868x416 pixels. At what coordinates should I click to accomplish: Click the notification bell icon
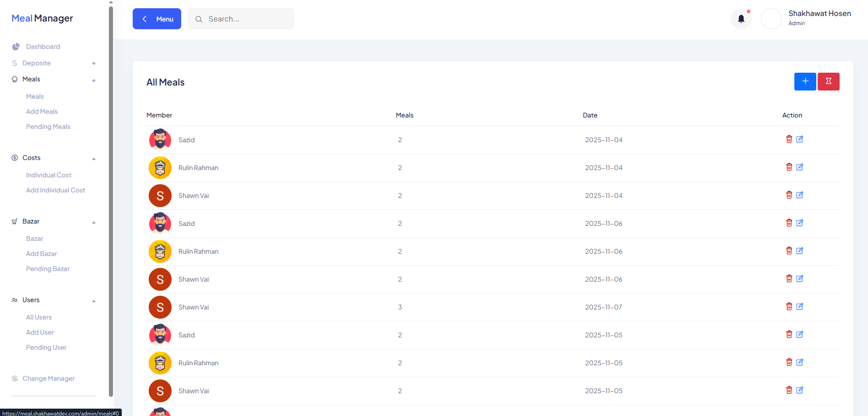(741, 19)
